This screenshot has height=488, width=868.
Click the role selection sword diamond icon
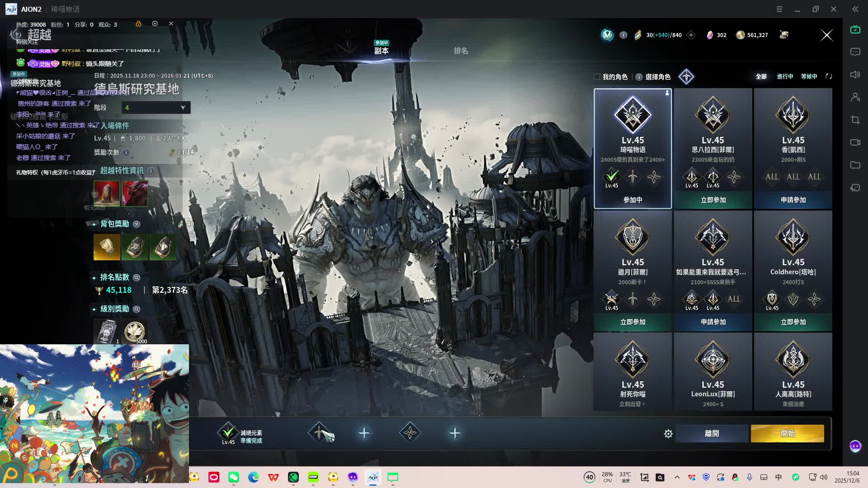pyautogui.click(x=686, y=76)
